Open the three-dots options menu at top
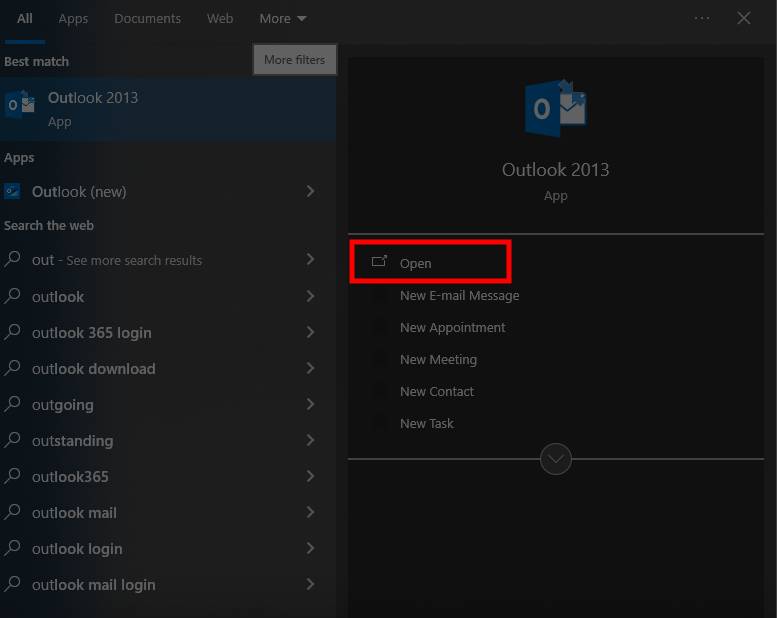Image resolution: width=777 pixels, height=618 pixels. pos(702,18)
